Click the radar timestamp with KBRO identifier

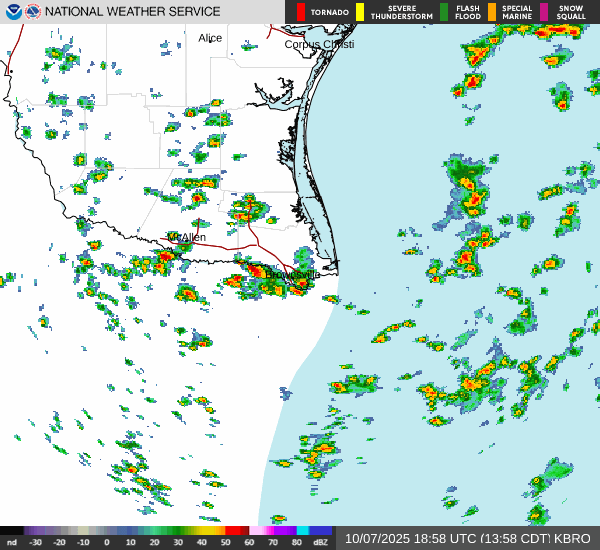pos(467,538)
